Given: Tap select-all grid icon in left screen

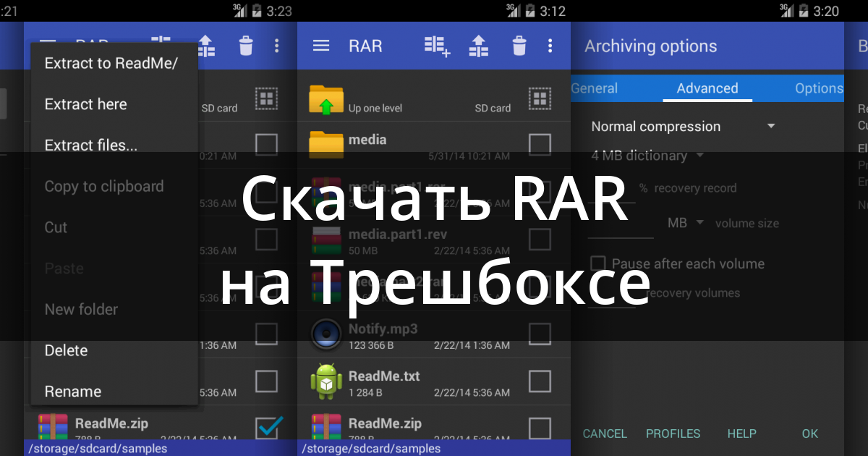Looking at the screenshot, I should [x=266, y=98].
